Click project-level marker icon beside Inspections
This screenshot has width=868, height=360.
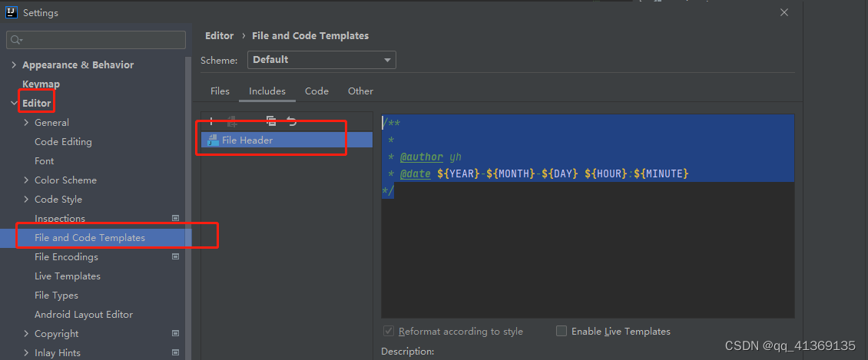175,219
